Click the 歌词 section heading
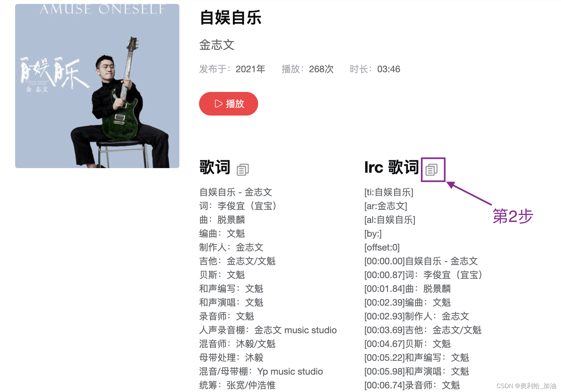 (x=215, y=167)
